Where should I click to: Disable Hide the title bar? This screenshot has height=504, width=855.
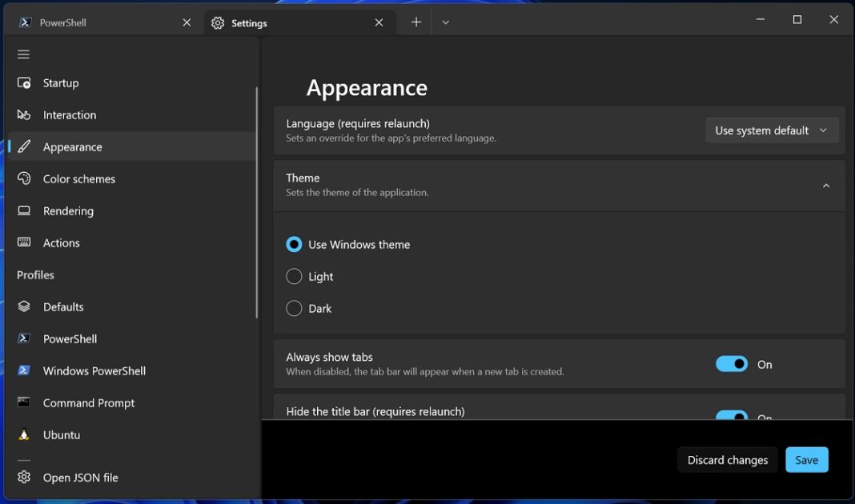pyautogui.click(x=731, y=418)
